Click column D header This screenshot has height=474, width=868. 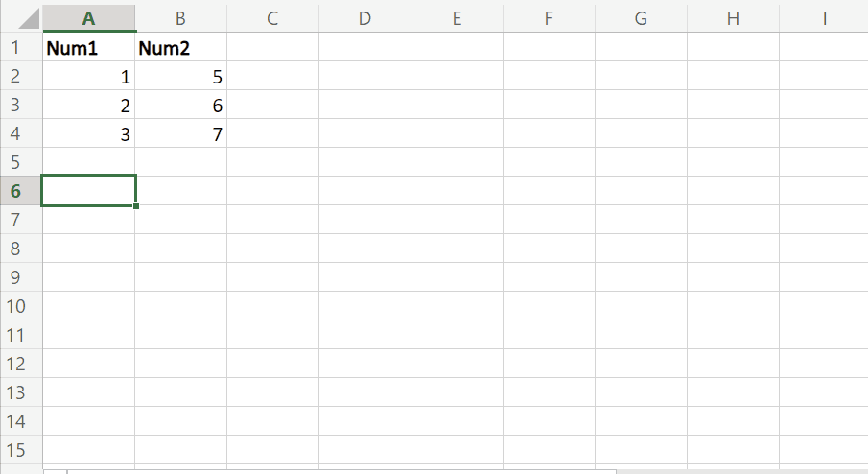(x=364, y=17)
